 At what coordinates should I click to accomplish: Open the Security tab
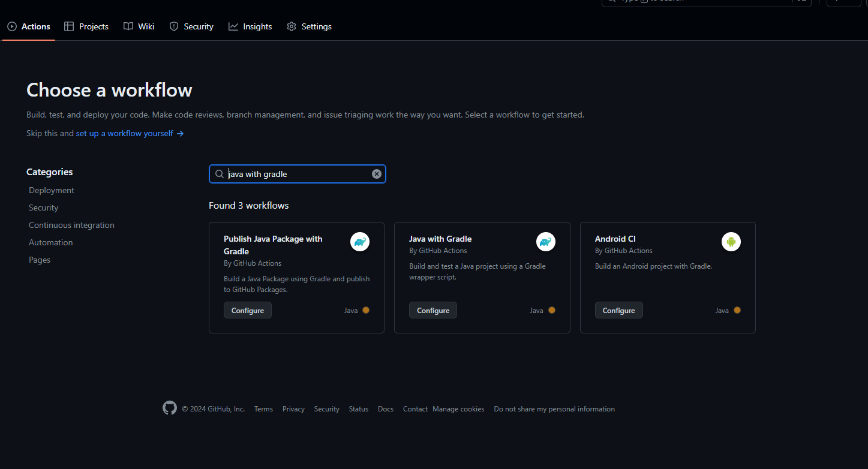[x=191, y=26]
